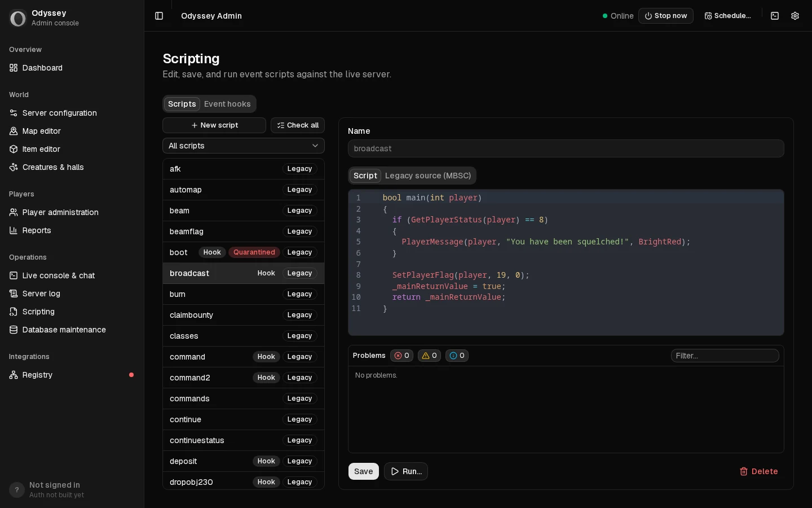The image size is (812, 508).
Task: Click the Odyssey logo icon
Action: pos(18,18)
